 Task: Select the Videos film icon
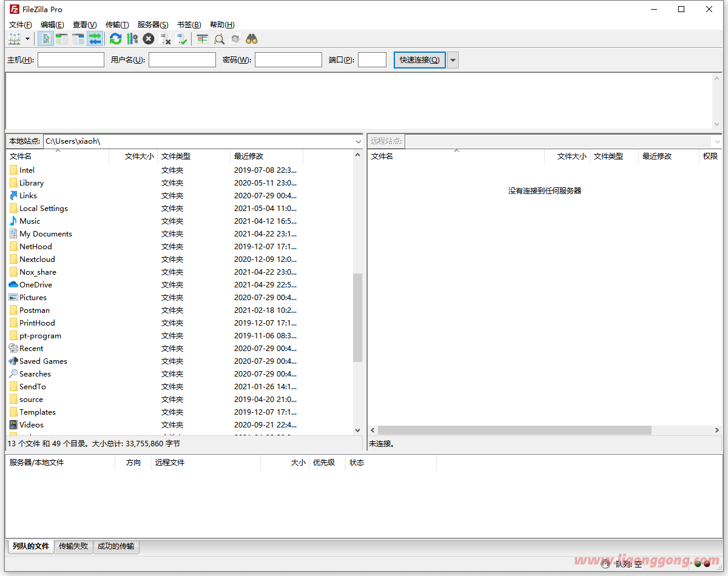pos(13,424)
